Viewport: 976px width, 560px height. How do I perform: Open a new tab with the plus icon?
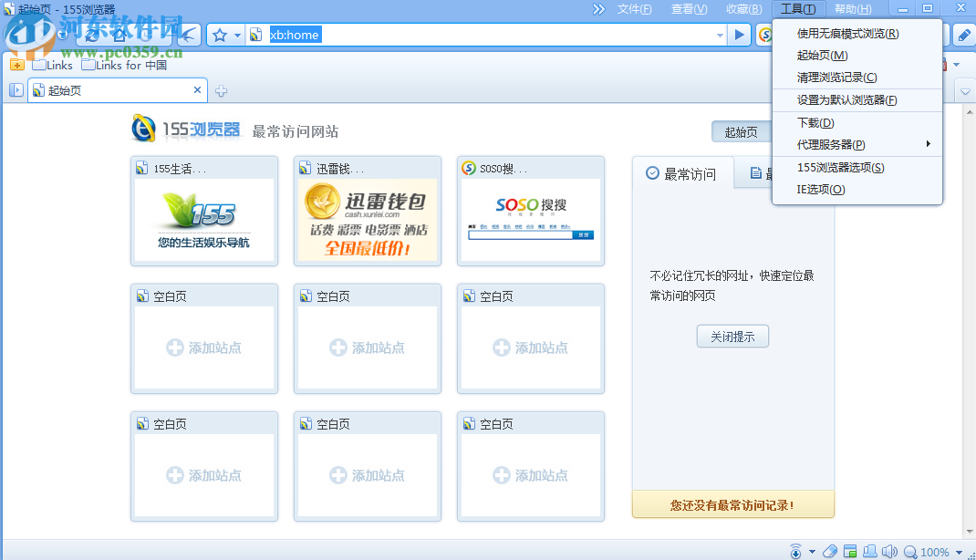coord(221,91)
